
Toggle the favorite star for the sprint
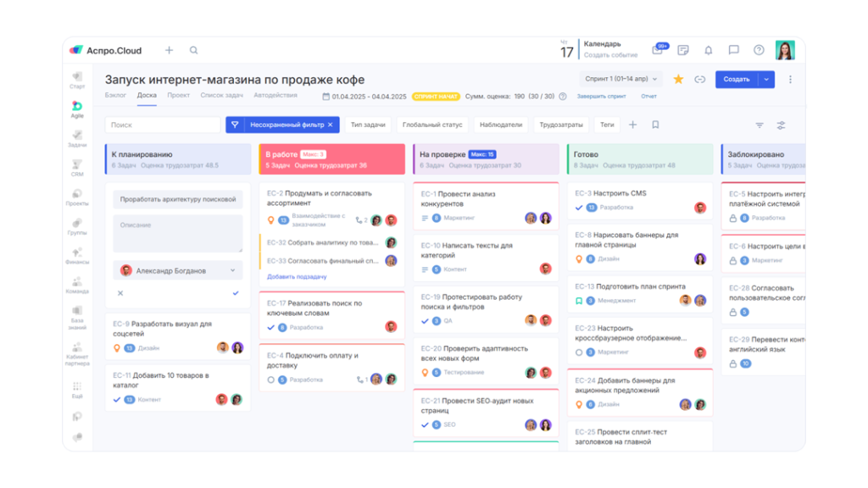[677, 79]
